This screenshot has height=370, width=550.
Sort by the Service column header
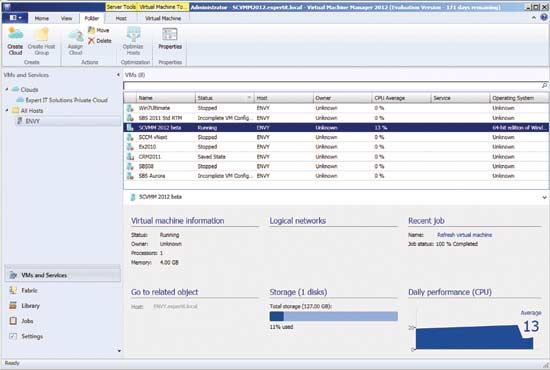coord(460,98)
